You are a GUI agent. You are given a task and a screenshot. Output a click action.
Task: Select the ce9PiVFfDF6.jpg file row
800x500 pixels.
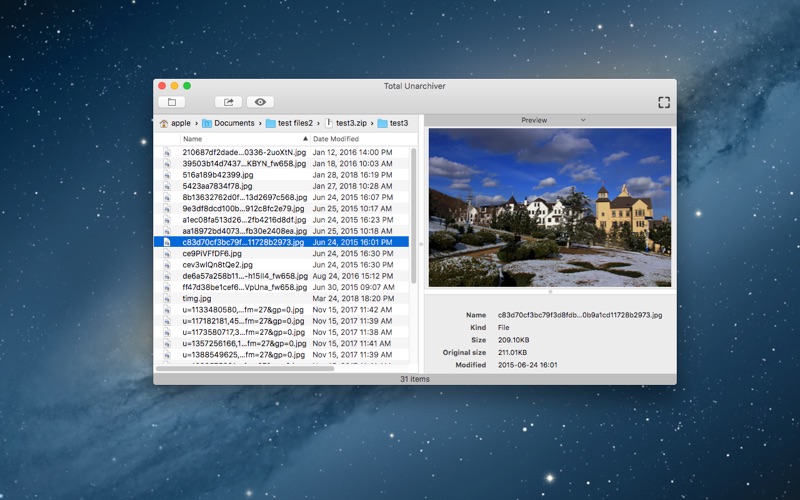click(x=212, y=253)
